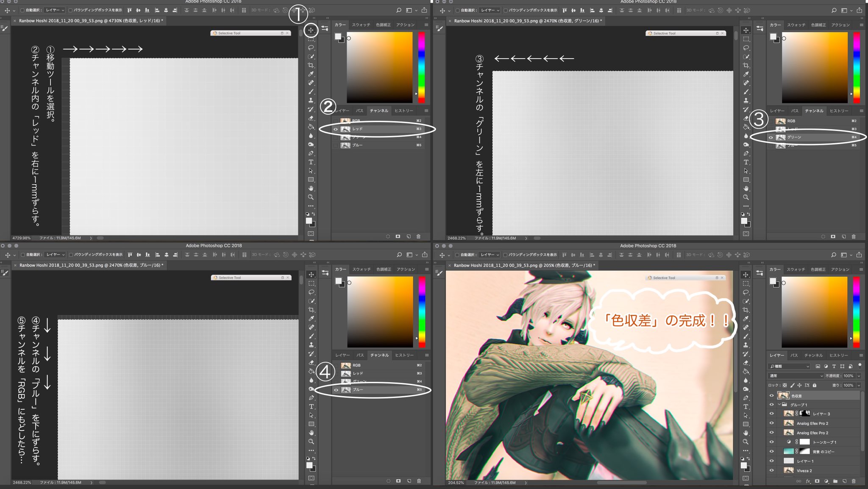
Task: Enable バウンディングボックスを表示 checkbox in the グリーン window
Action: coord(505,10)
